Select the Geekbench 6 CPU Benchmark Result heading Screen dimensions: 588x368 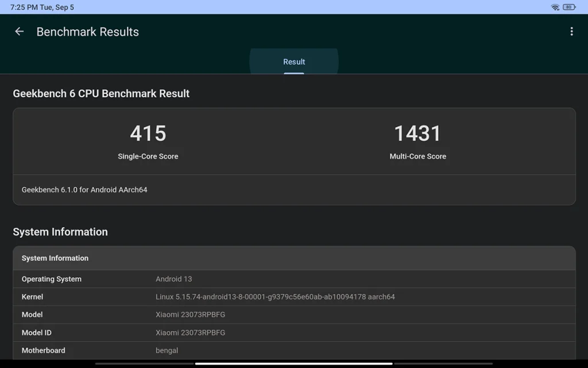pos(101,94)
